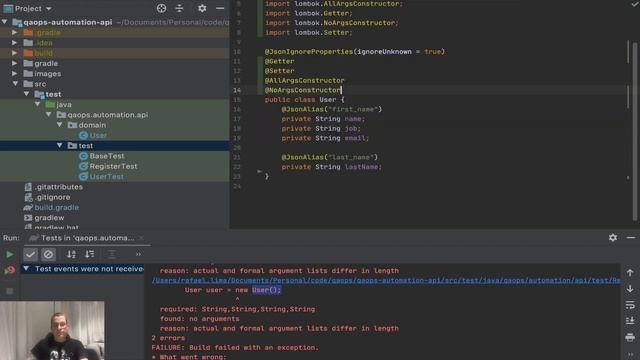Click sort alphabetically icon in Run toolbar
640x360 pixels.
(71, 254)
